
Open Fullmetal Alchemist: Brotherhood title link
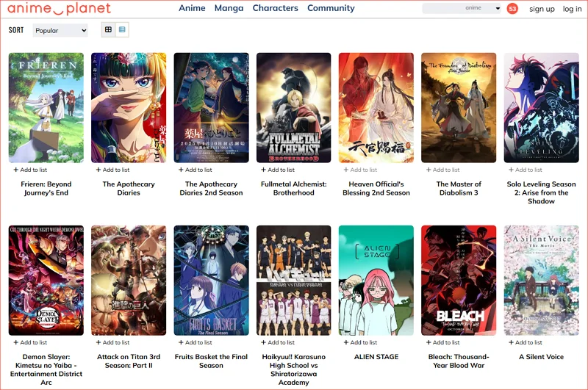coord(293,189)
